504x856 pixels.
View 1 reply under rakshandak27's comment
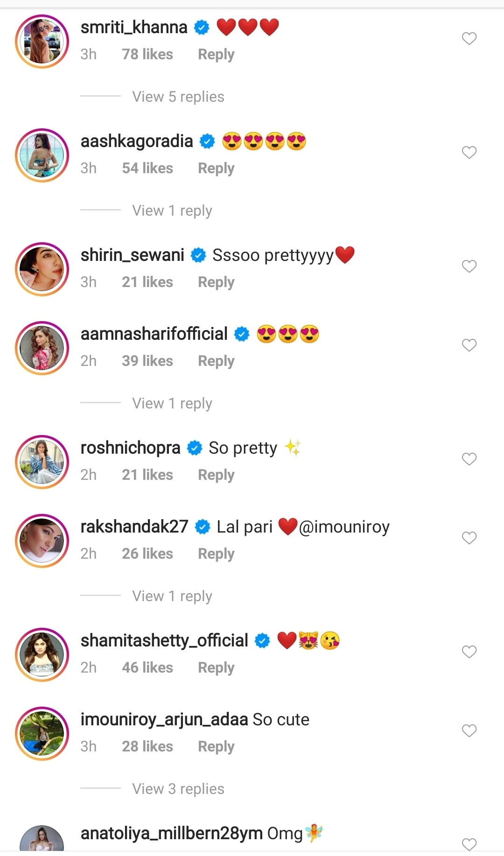click(172, 596)
